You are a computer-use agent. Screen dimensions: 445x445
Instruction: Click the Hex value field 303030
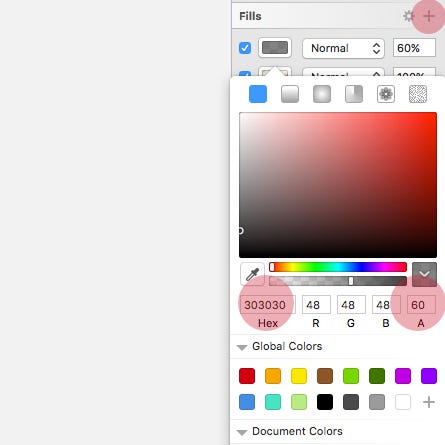click(x=268, y=305)
